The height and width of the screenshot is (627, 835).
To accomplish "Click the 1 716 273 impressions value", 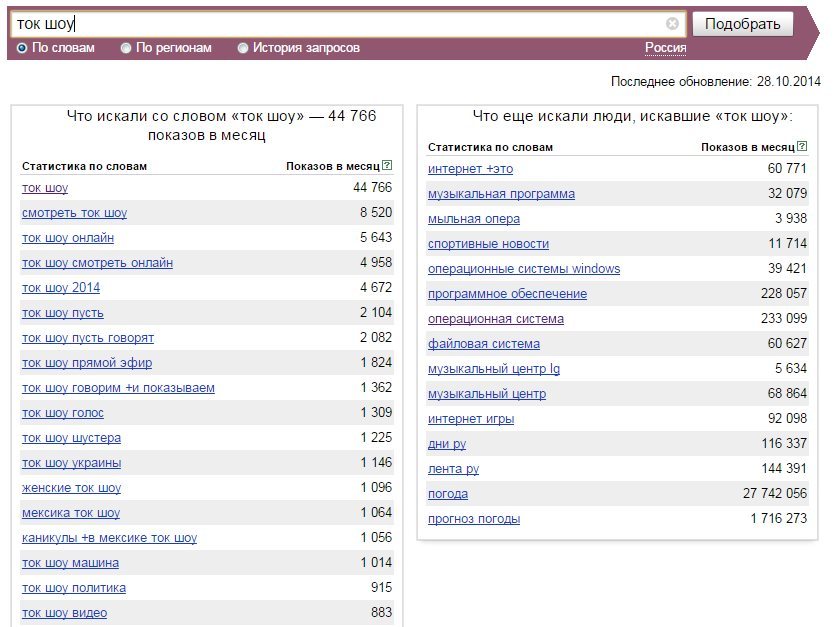I will point(779,519).
